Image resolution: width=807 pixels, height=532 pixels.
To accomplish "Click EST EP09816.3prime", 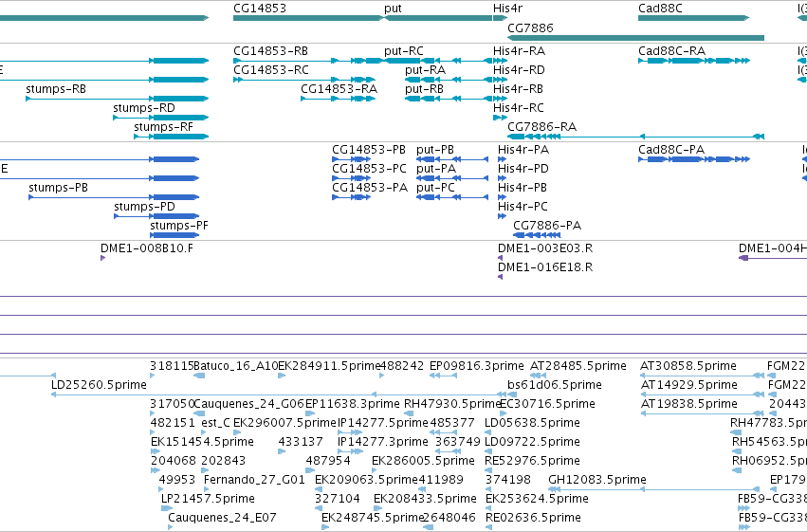I will pos(477,366).
